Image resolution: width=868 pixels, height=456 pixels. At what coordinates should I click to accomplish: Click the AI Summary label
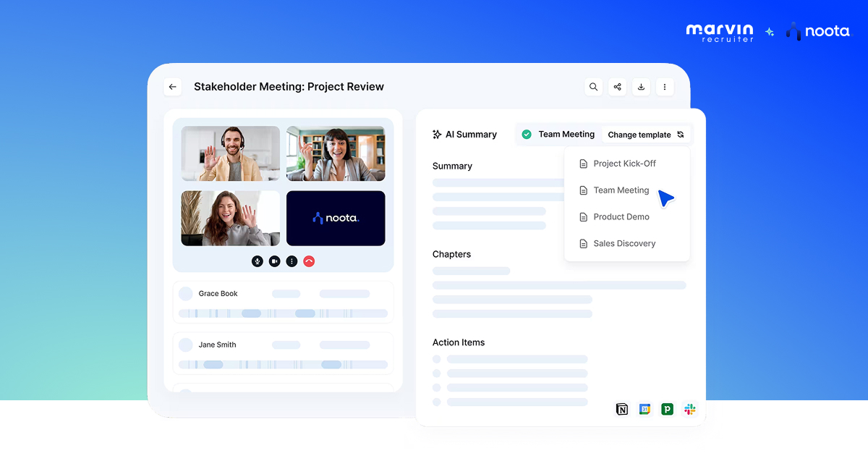click(x=471, y=135)
